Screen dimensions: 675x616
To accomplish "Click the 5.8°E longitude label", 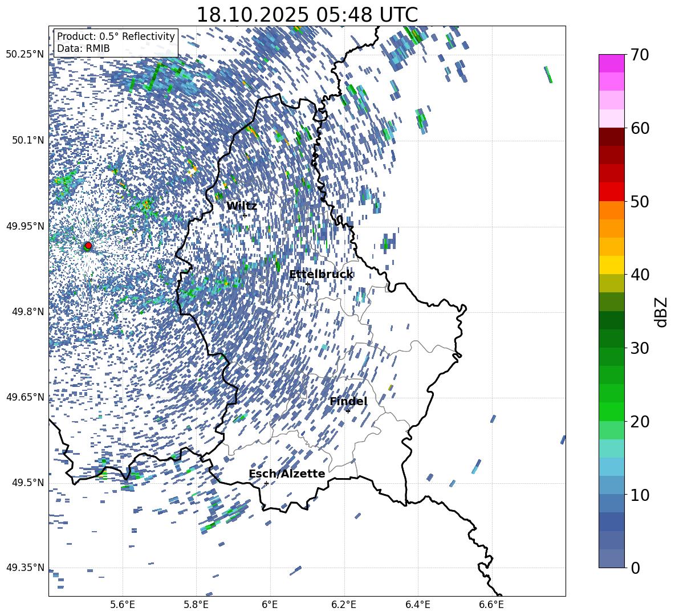I will (x=196, y=605).
